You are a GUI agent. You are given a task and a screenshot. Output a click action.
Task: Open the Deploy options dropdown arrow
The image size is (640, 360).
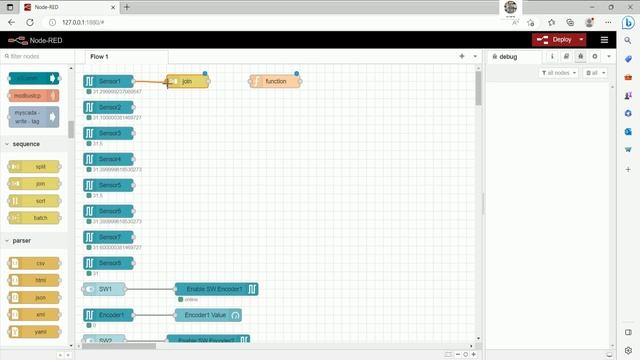tap(581, 40)
